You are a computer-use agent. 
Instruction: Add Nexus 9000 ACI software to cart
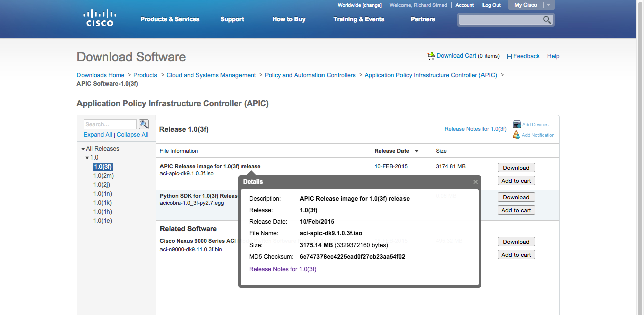pyautogui.click(x=516, y=255)
